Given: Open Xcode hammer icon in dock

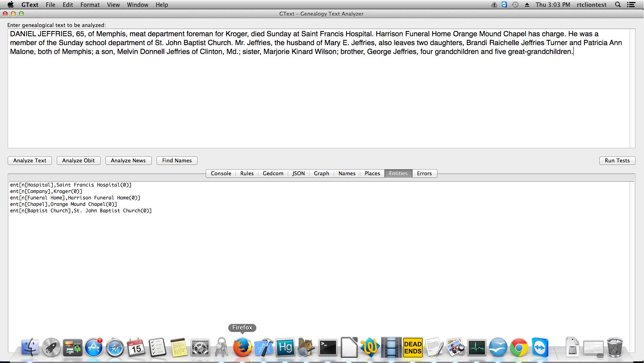Looking at the screenshot, I should pos(264,347).
